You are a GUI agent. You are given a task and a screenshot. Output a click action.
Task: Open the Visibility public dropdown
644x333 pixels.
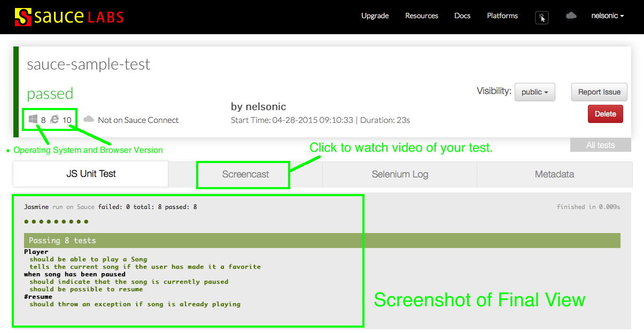pos(535,92)
